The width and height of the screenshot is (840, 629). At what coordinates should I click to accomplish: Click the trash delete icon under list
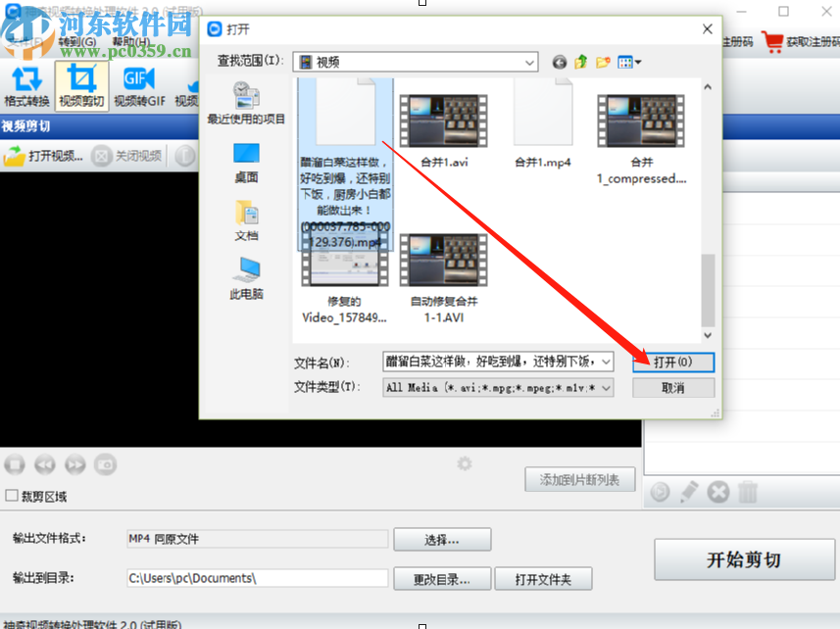point(748,492)
